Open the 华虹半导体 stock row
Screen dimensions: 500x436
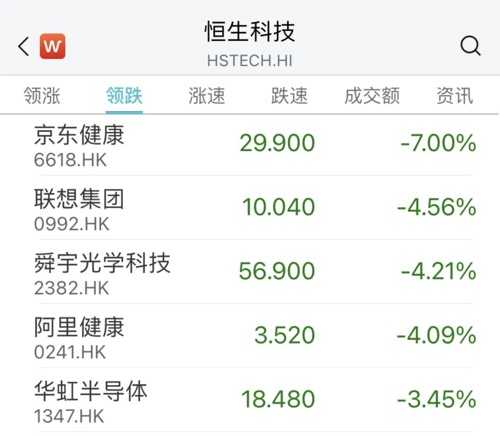pos(255,400)
